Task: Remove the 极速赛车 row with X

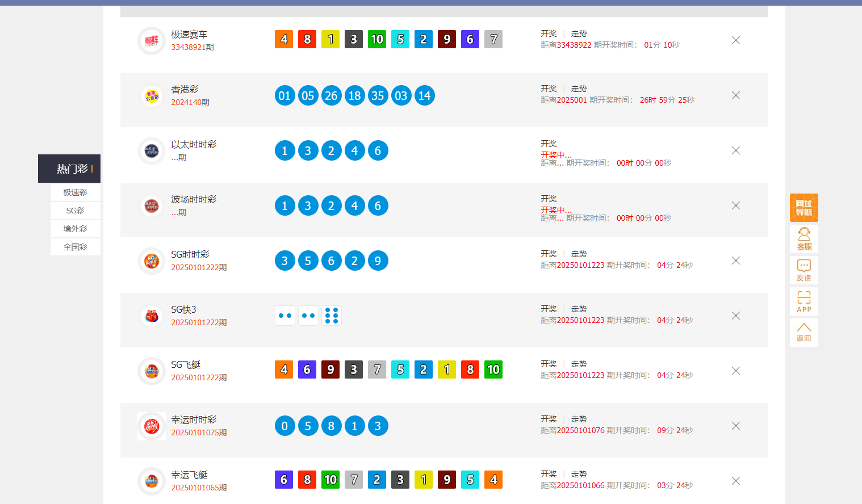Action: point(735,40)
